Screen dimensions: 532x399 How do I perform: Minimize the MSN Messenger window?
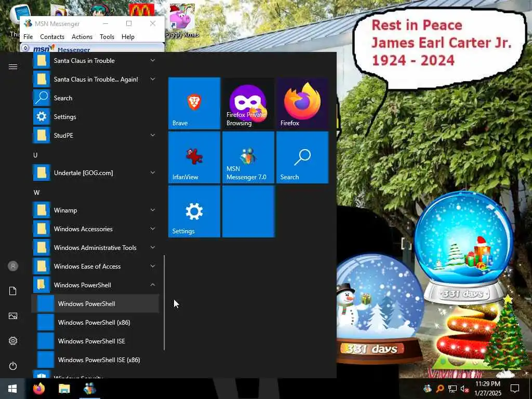tap(105, 23)
